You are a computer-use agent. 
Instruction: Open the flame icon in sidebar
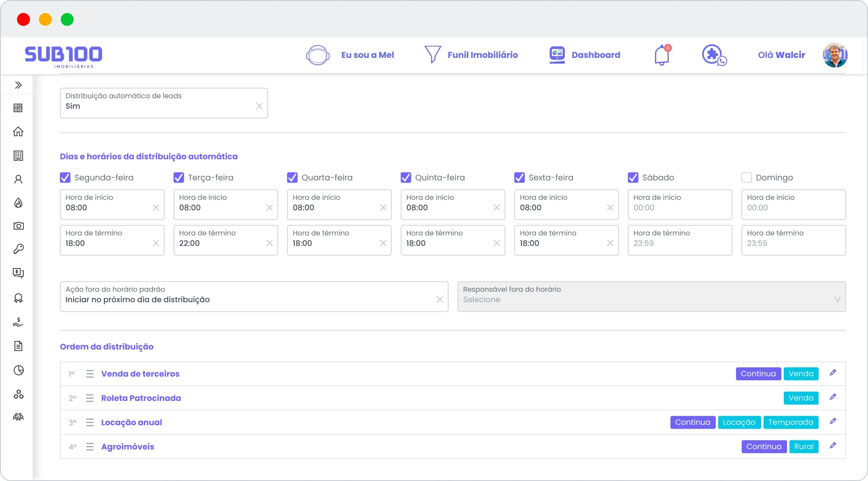pos(18,203)
